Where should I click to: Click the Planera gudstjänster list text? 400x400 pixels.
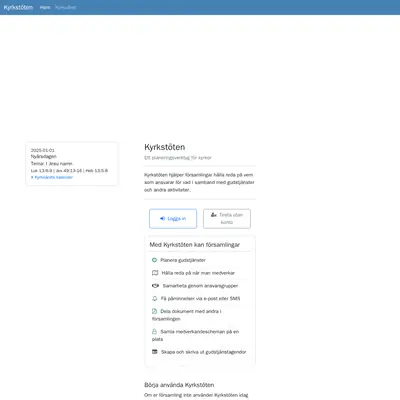[183, 260]
